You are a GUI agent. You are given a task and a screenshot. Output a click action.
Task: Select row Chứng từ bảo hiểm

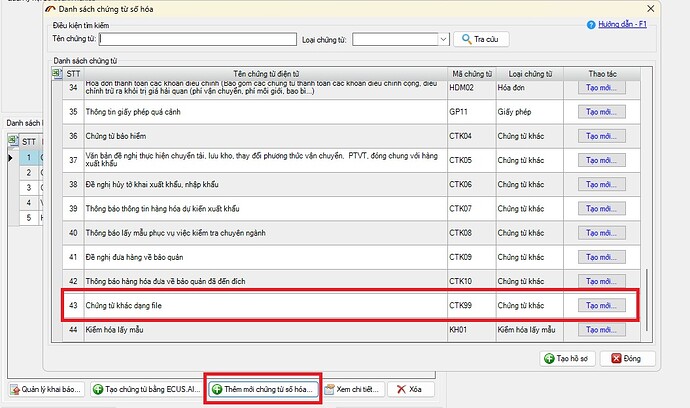pos(351,136)
